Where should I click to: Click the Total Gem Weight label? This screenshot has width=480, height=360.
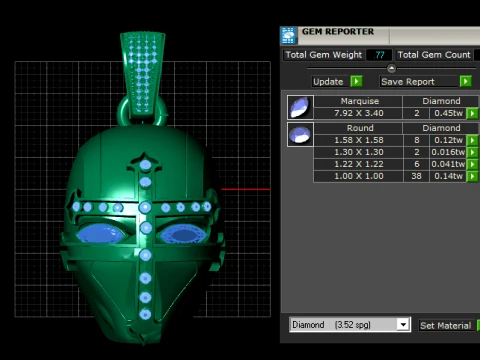(324, 55)
